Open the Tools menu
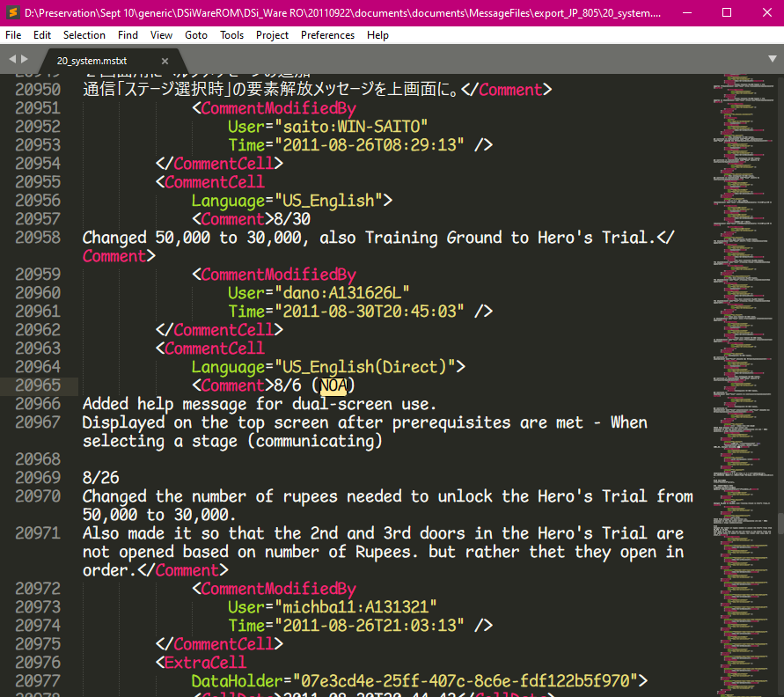The height and width of the screenshot is (697, 784). click(231, 35)
